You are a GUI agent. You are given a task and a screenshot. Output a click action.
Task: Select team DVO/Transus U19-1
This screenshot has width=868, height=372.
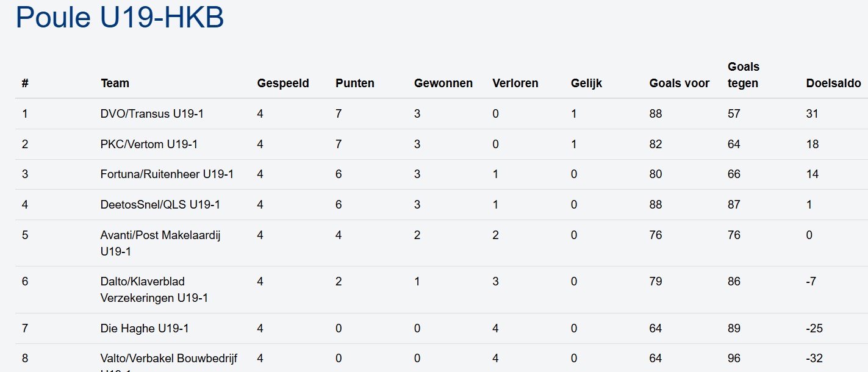click(152, 114)
